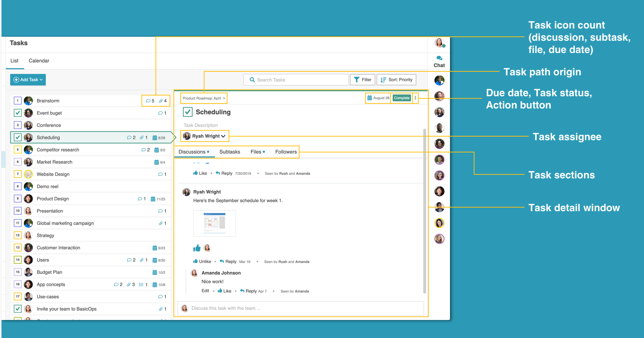
Task: Click the three-dot action menu in task detail
Action: [x=415, y=98]
